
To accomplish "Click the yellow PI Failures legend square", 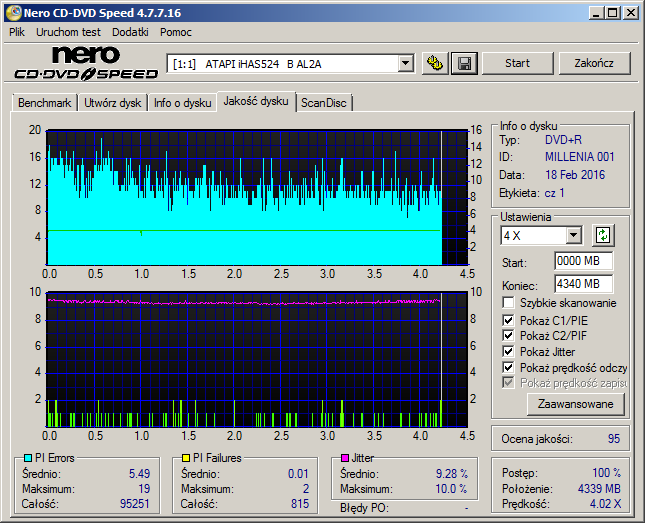I will click(x=186, y=458).
